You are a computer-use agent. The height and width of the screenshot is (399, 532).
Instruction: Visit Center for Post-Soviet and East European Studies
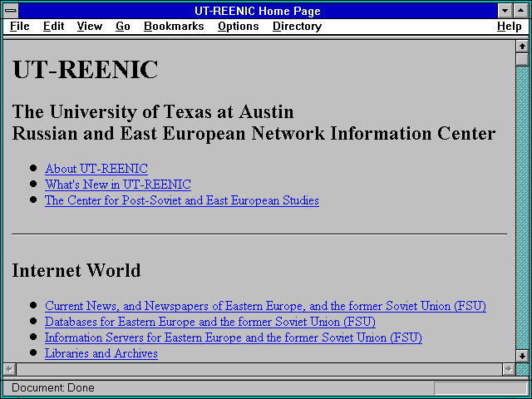click(182, 200)
